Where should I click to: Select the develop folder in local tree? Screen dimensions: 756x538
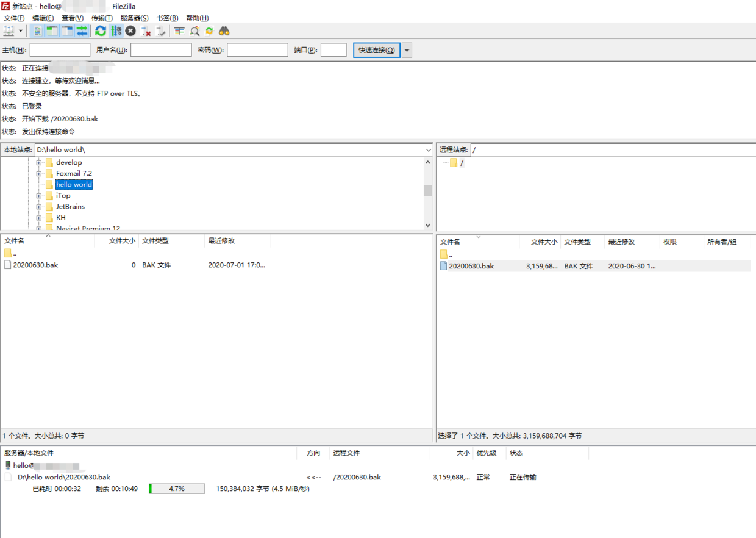point(69,163)
